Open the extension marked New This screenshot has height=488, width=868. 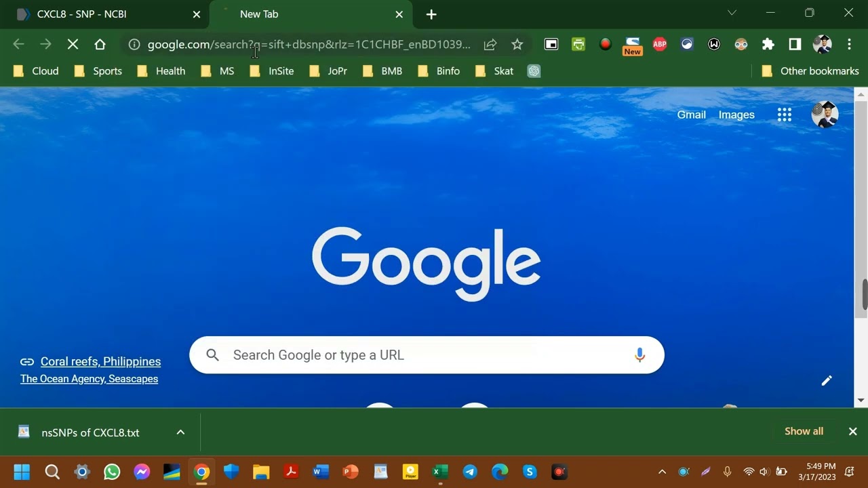633,45
